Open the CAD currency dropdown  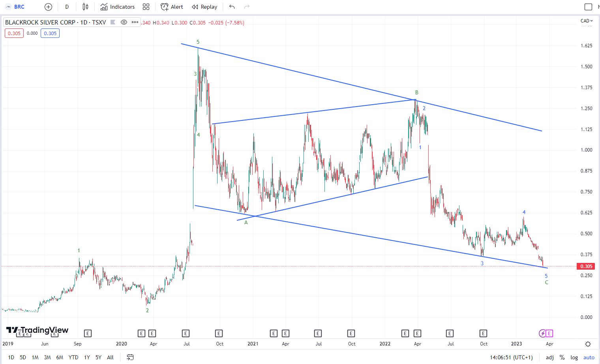click(x=587, y=21)
